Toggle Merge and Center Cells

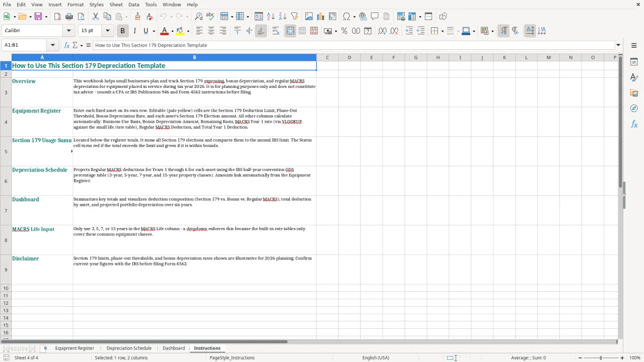[290, 31]
